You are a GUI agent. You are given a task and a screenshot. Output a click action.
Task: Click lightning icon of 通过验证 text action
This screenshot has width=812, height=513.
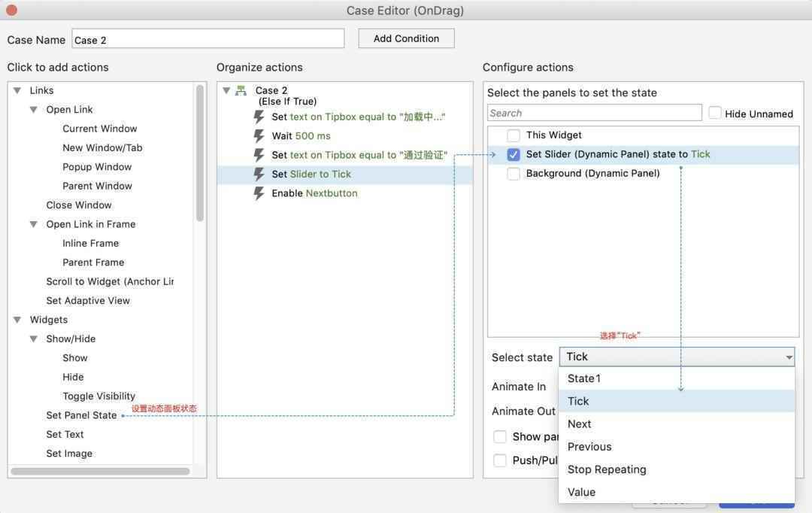[259, 155]
